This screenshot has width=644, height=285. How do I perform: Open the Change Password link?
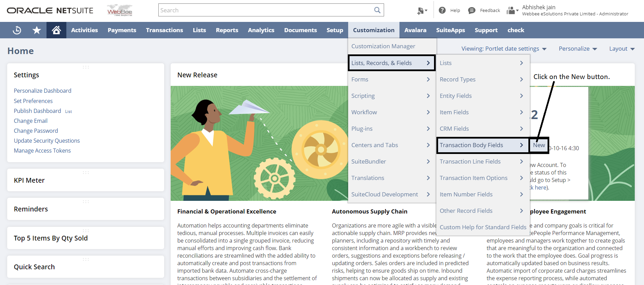tap(36, 131)
